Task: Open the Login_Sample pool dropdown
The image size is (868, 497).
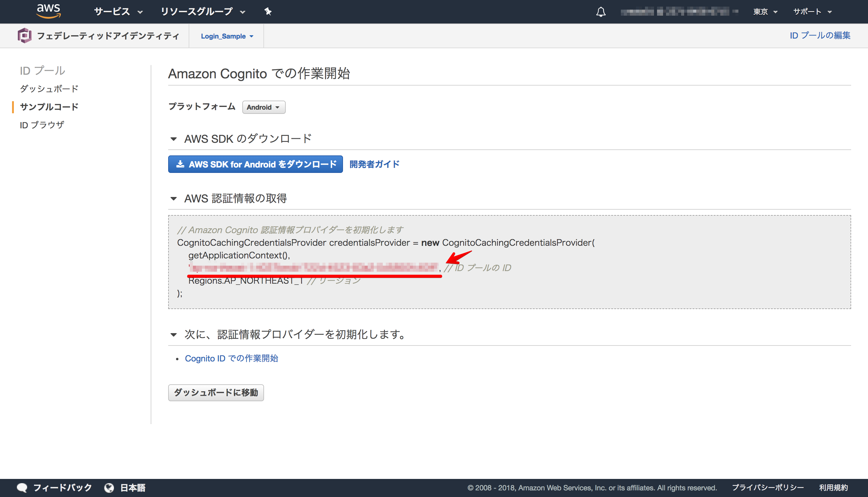Action: tap(227, 36)
